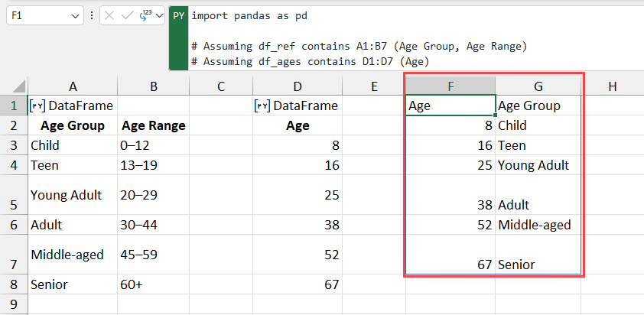Select cell with range 13–19
644x315 pixels.
click(x=153, y=165)
